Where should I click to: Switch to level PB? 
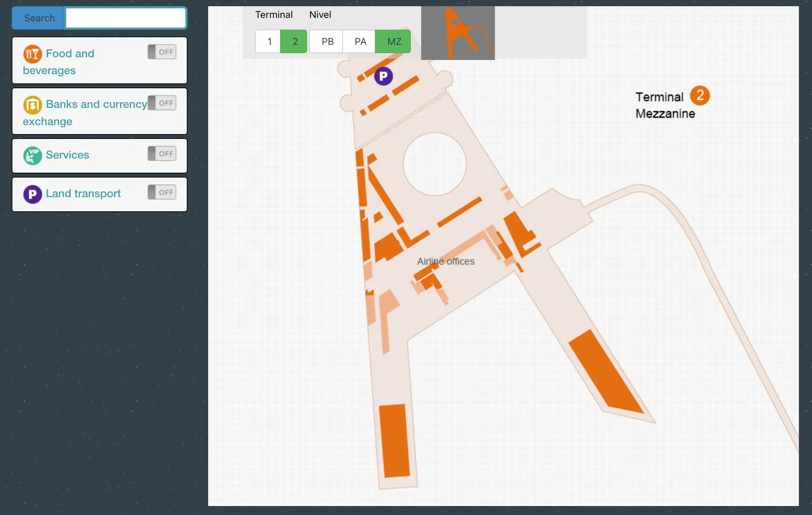click(326, 41)
